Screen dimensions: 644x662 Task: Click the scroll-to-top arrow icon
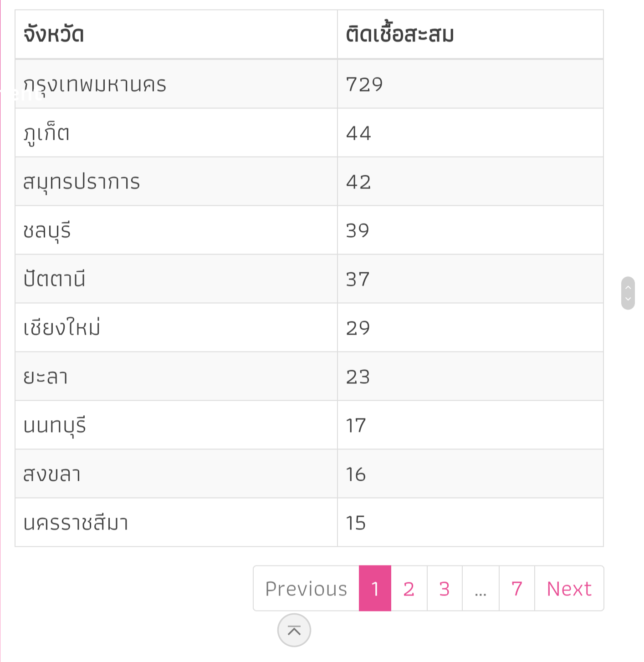[x=294, y=630]
